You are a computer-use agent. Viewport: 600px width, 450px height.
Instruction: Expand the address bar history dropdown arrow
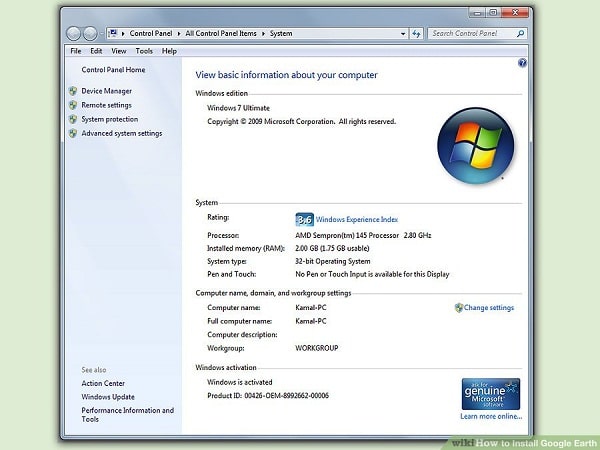coord(403,34)
